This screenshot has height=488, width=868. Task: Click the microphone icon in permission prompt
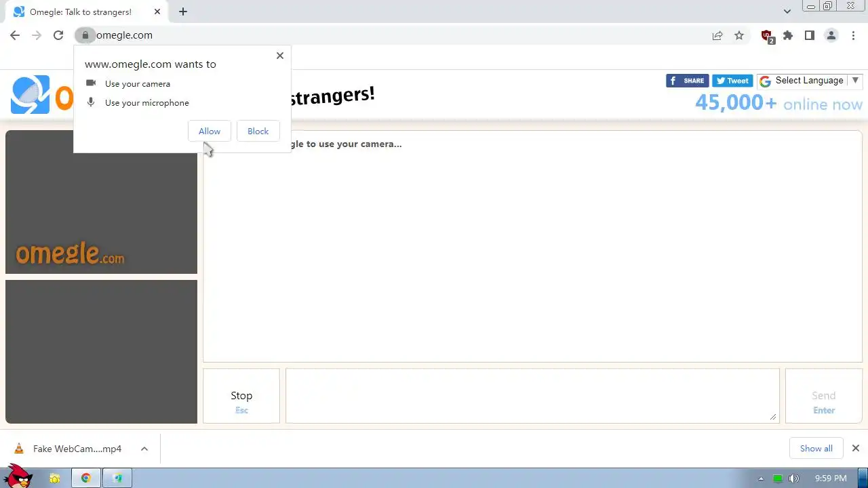[91, 102]
